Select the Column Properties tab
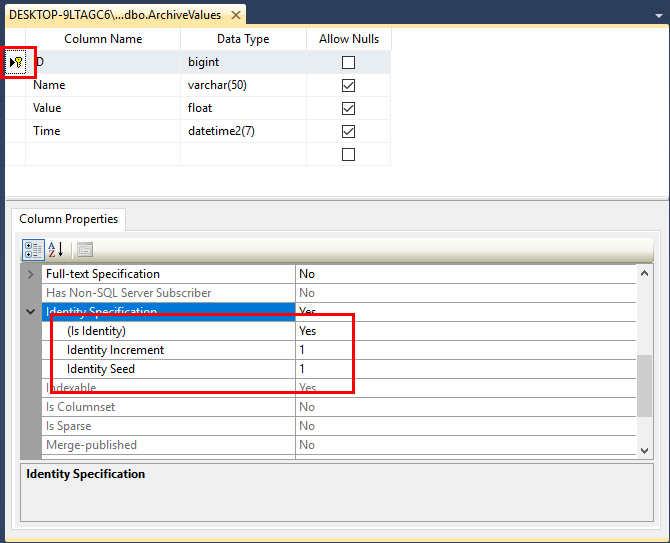The width and height of the screenshot is (670, 543). click(68, 219)
